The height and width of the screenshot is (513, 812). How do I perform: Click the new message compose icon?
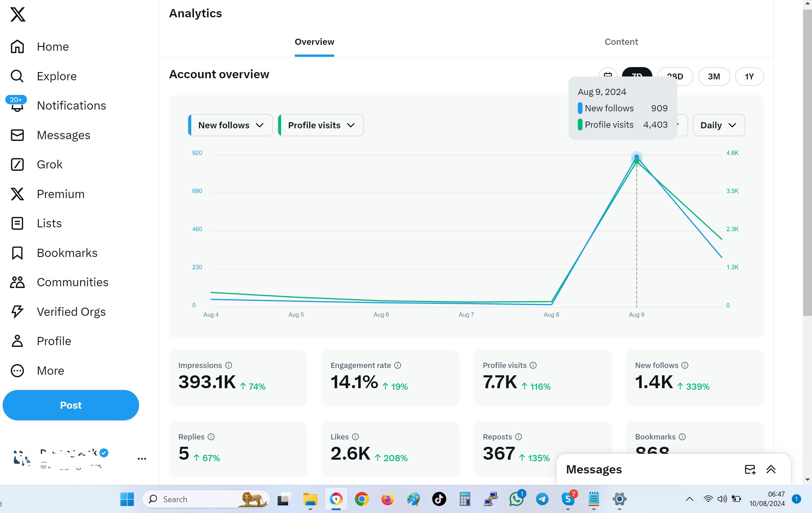[x=750, y=469]
